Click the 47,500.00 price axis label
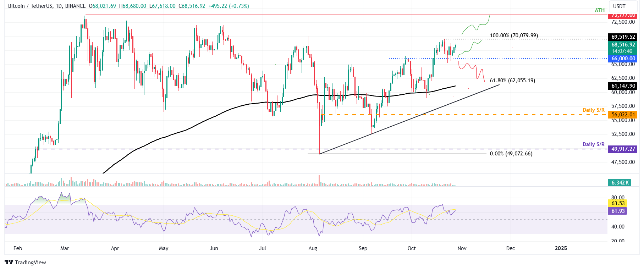The height and width of the screenshot is (270, 644). [x=623, y=162]
